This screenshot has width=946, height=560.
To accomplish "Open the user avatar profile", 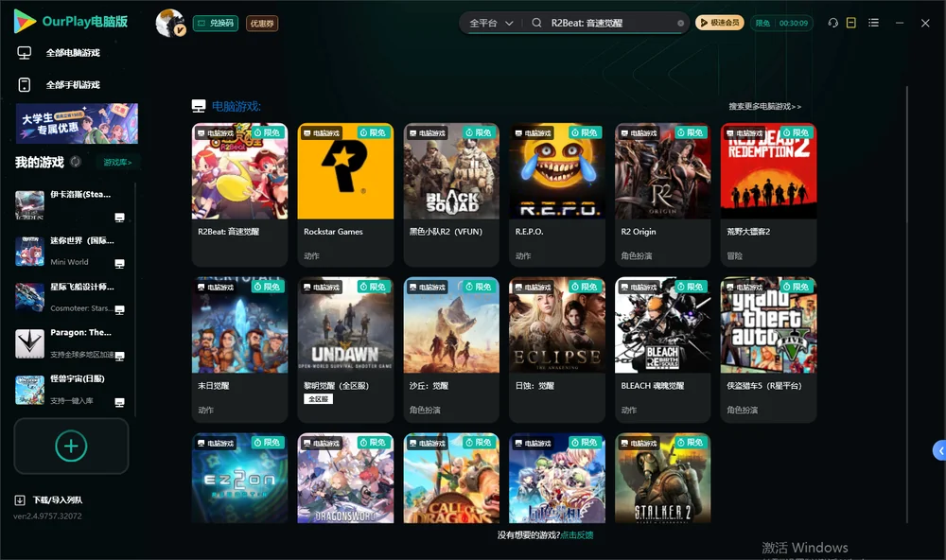I will 170,23.
